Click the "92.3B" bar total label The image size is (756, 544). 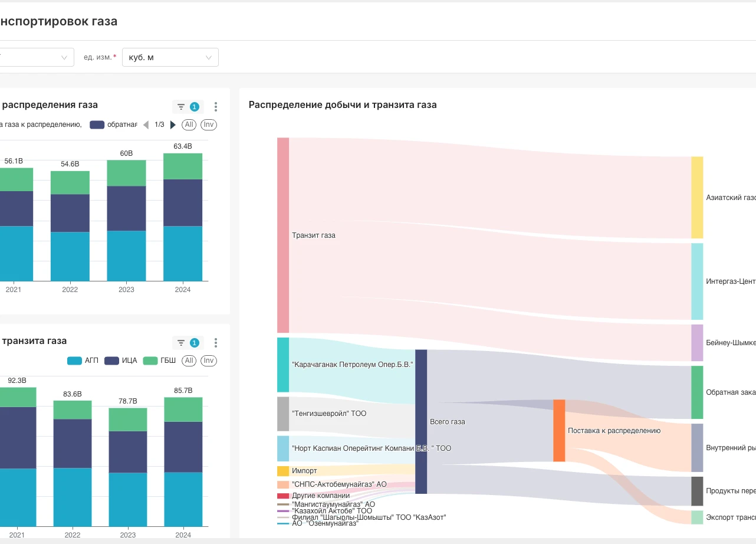pos(17,381)
